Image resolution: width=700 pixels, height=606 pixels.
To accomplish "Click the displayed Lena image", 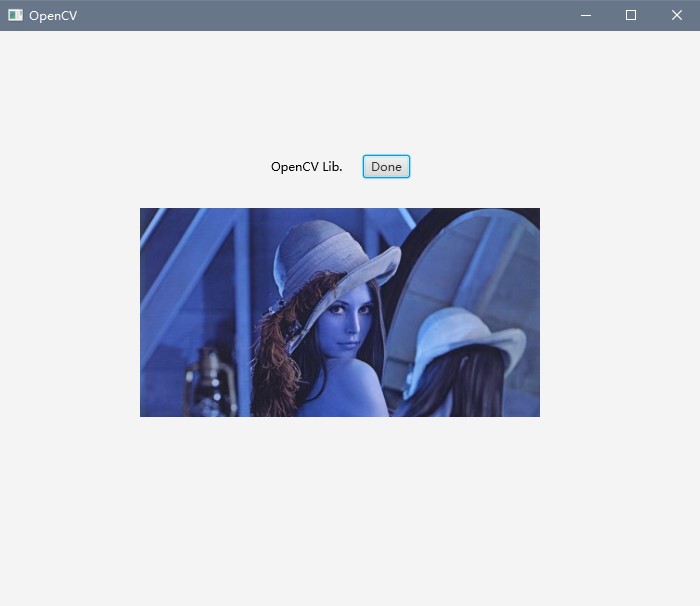I will coord(340,312).
